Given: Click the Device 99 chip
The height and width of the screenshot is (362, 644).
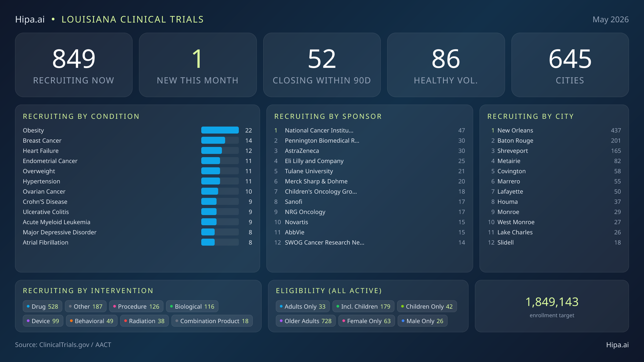Looking at the screenshot, I should (43, 321).
